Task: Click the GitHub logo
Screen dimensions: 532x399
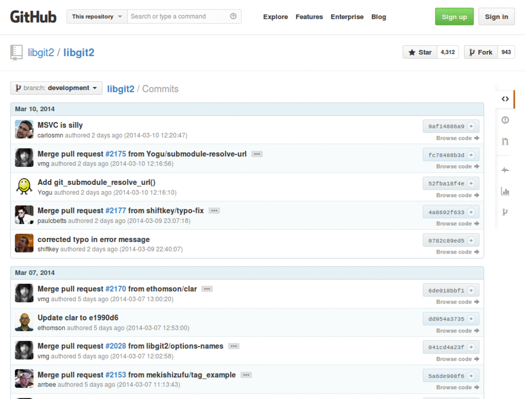Action: click(33, 17)
